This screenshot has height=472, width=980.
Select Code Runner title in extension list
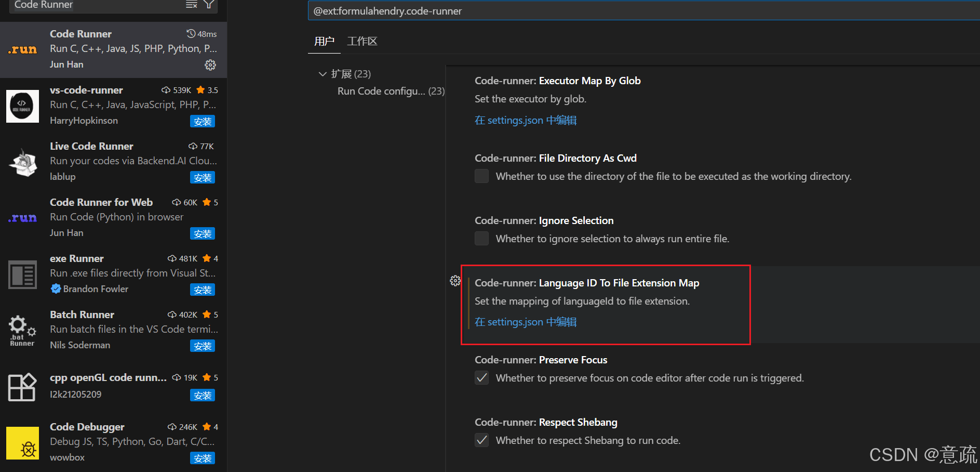[x=80, y=34]
